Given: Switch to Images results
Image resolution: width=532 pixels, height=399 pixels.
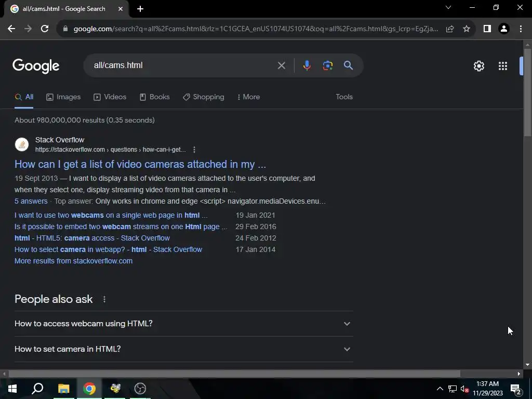Looking at the screenshot, I should [x=63, y=97].
